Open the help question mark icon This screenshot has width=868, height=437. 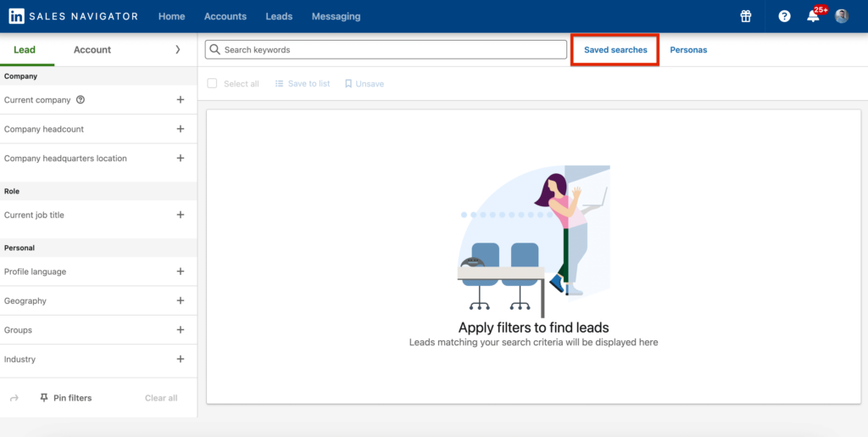coord(784,16)
